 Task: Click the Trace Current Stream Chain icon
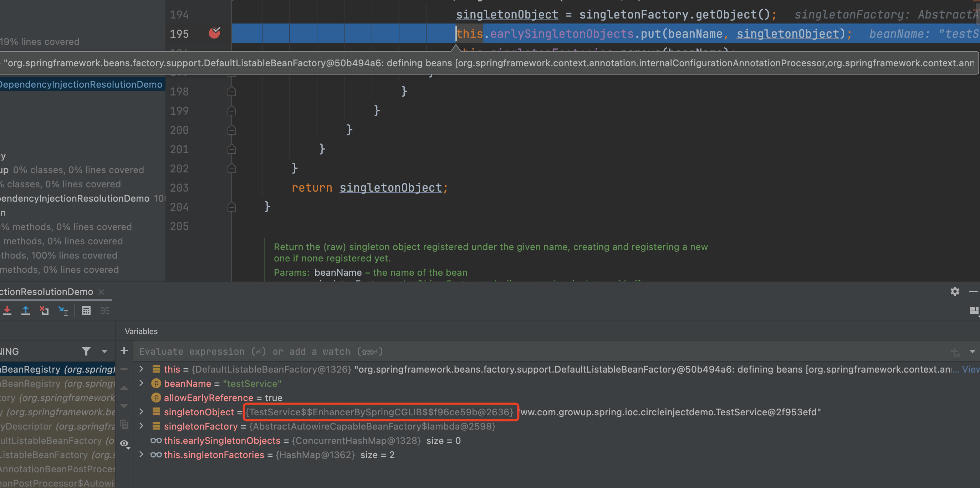104,311
